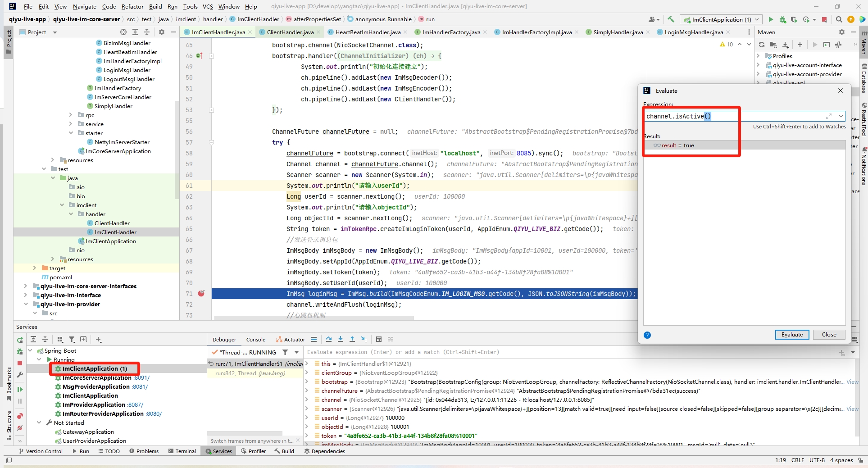Expand the target folder in project tree

pos(35,268)
